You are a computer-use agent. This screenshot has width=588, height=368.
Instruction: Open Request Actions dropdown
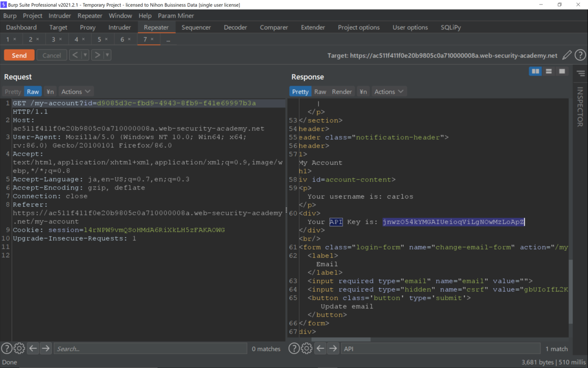click(76, 92)
